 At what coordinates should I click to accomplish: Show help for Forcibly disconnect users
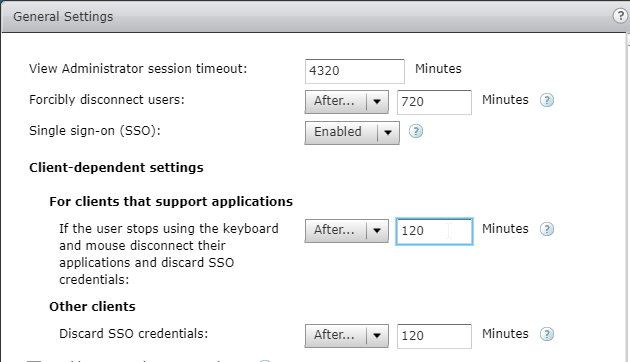point(546,100)
